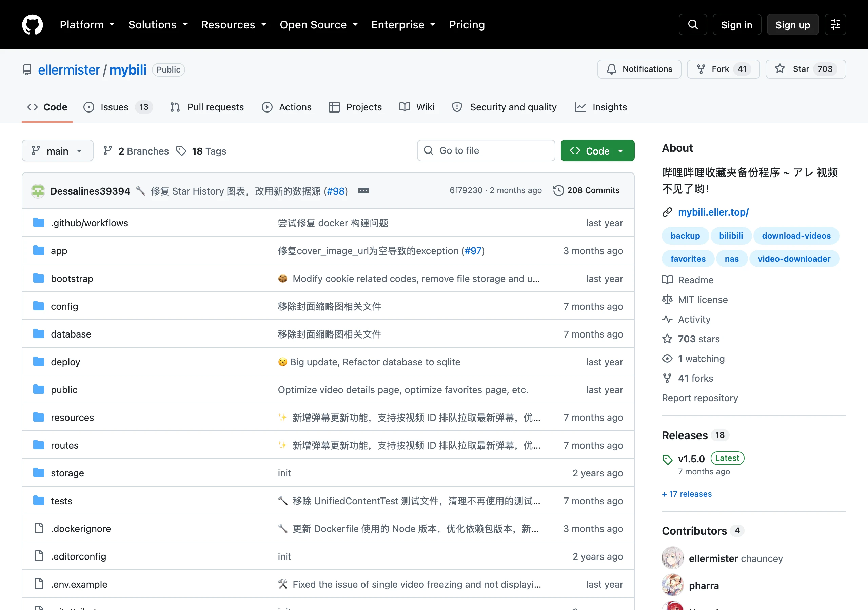This screenshot has height=610, width=868.
Task: Click the ellermister owner link
Action: tap(69, 70)
